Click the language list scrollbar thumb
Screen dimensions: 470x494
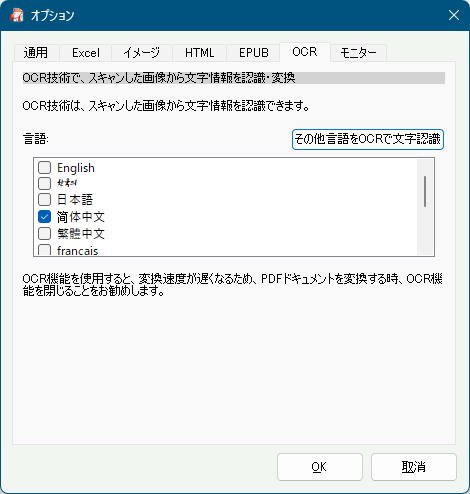point(425,191)
